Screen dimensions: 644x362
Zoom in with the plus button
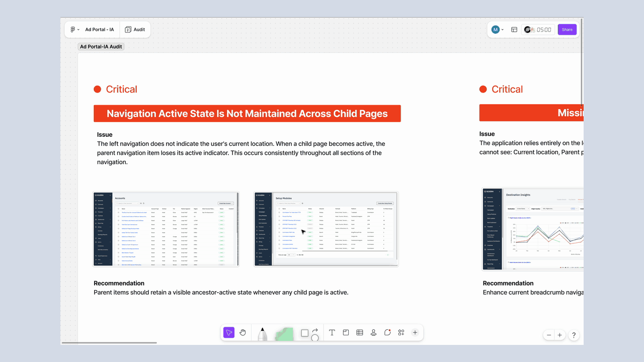click(x=559, y=335)
